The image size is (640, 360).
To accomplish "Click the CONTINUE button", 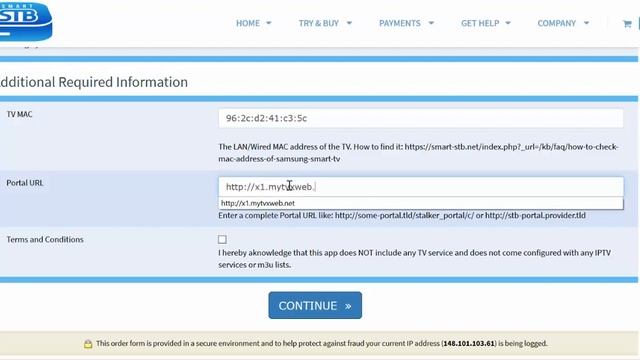I will (x=315, y=305).
